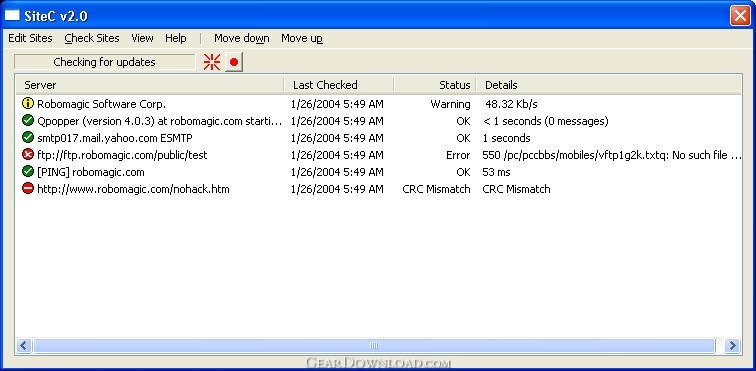Viewport: 756px width, 371px height.
Task: Click the '550 /pc/pccbbs/mobiles' error details cell
Action: coord(612,155)
